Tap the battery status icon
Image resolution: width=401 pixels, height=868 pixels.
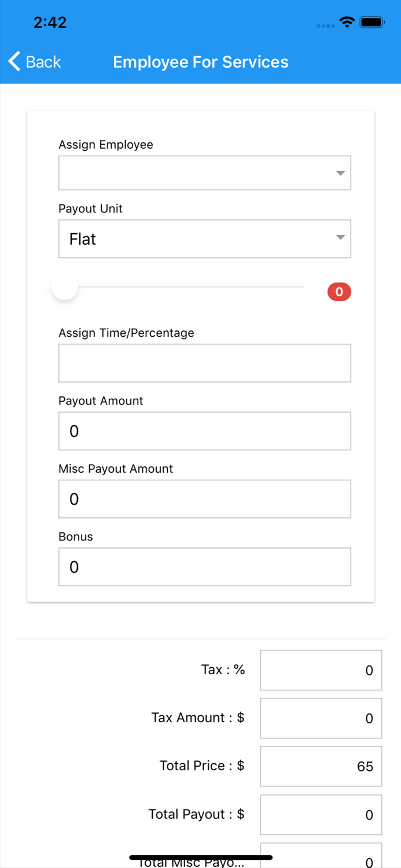[x=372, y=23]
